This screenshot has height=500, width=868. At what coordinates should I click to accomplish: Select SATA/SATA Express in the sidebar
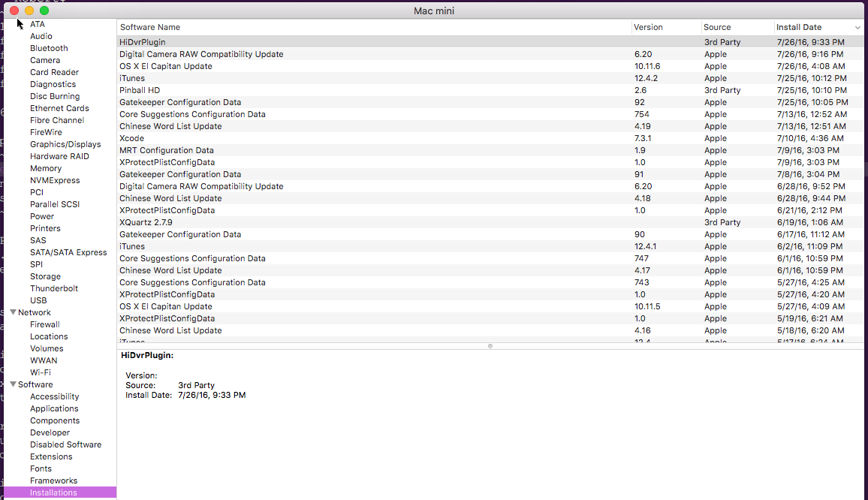click(68, 252)
